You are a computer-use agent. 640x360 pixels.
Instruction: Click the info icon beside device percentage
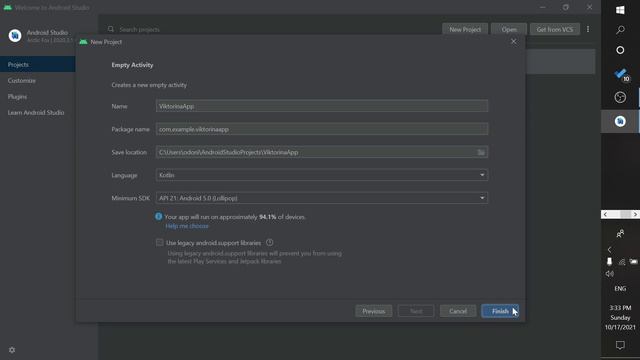(159, 216)
